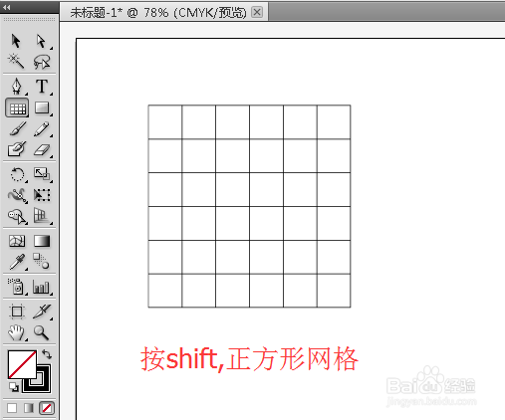Set paint mode to Color

tap(12, 408)
